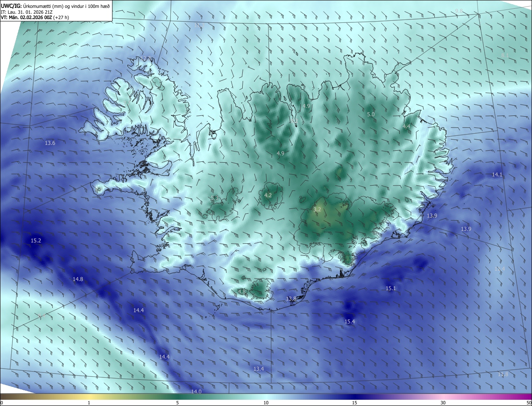The image size is (532, 406).
Task: Click the 15.2 value on the map
Action: [x=36, y=240]
